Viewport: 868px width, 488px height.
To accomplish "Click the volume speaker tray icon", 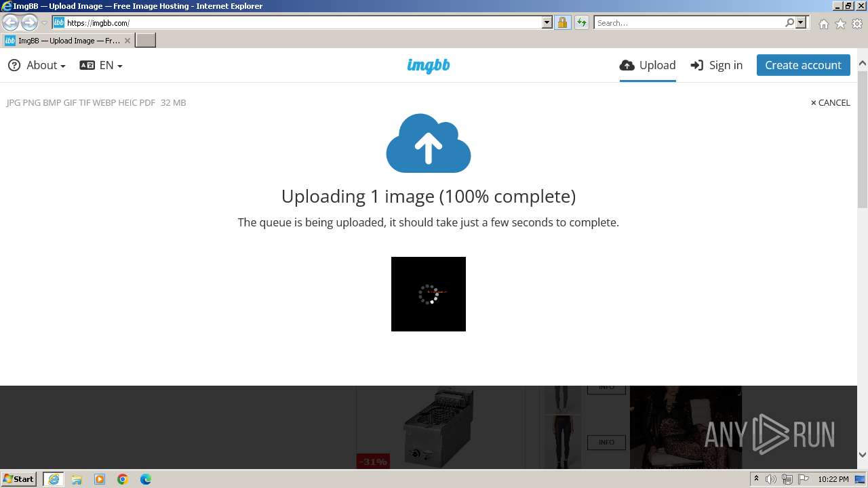I will (771, 479).
